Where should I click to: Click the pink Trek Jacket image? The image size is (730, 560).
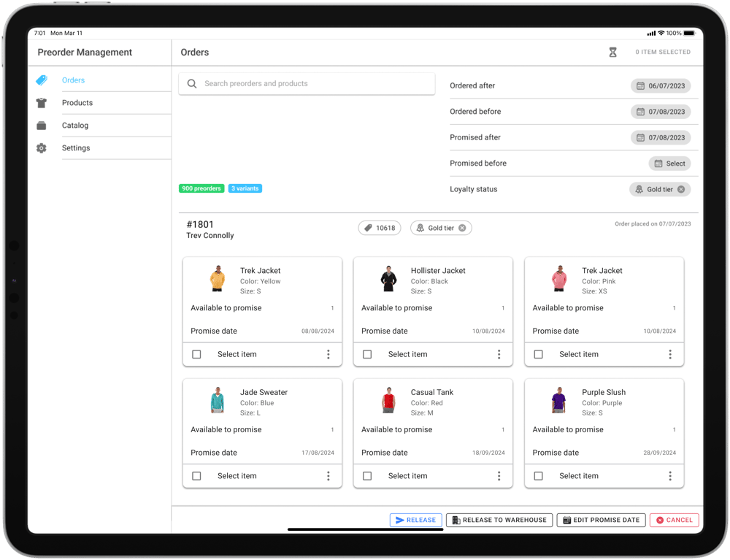click(x=559, y=279)
